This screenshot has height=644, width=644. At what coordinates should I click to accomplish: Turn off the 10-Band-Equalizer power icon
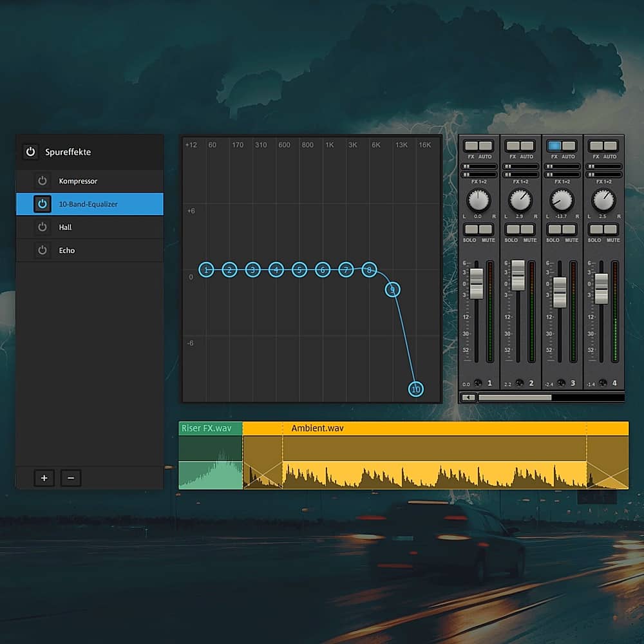tap(43, 204)
